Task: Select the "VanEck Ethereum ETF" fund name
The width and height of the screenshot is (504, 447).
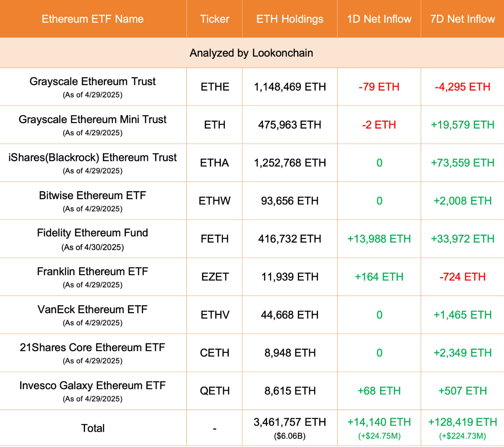Action: pos(93,310)
